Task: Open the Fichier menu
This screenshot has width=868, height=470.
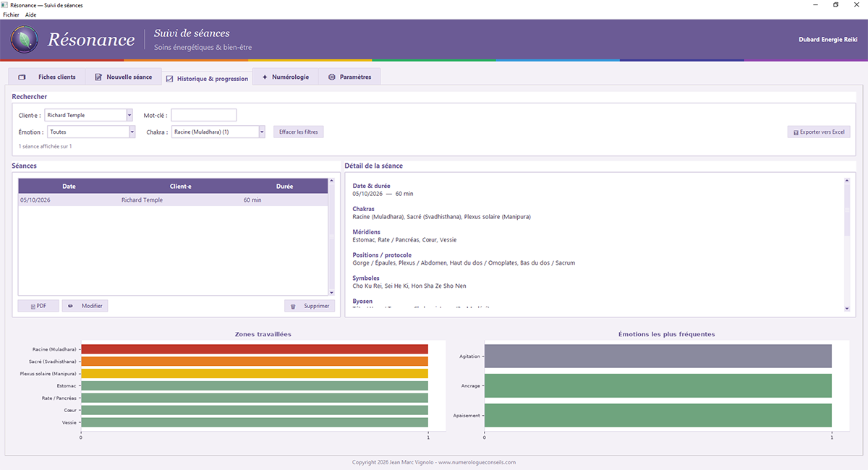Action: [11, 14]
